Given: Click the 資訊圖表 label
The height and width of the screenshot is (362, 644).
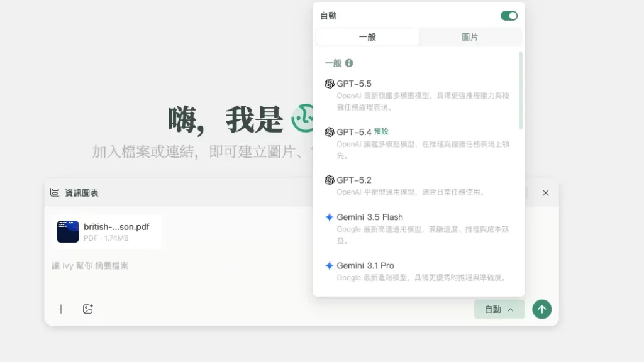Looking at the screenshot, I should point(82,193).
